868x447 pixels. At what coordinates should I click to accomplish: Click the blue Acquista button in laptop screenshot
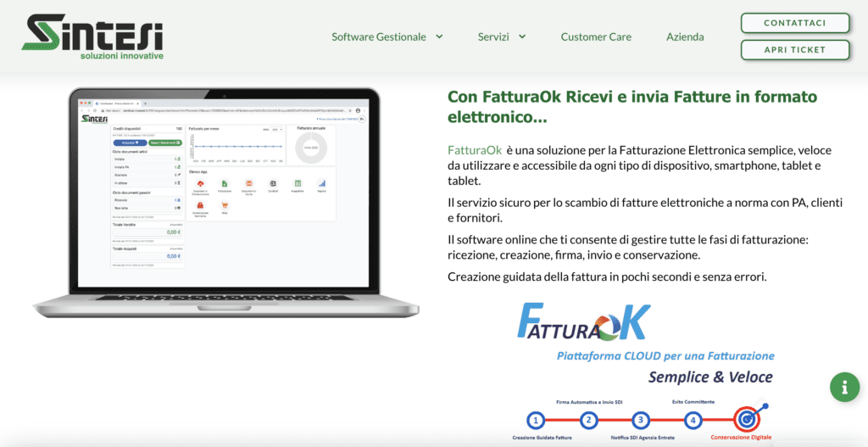130,142
